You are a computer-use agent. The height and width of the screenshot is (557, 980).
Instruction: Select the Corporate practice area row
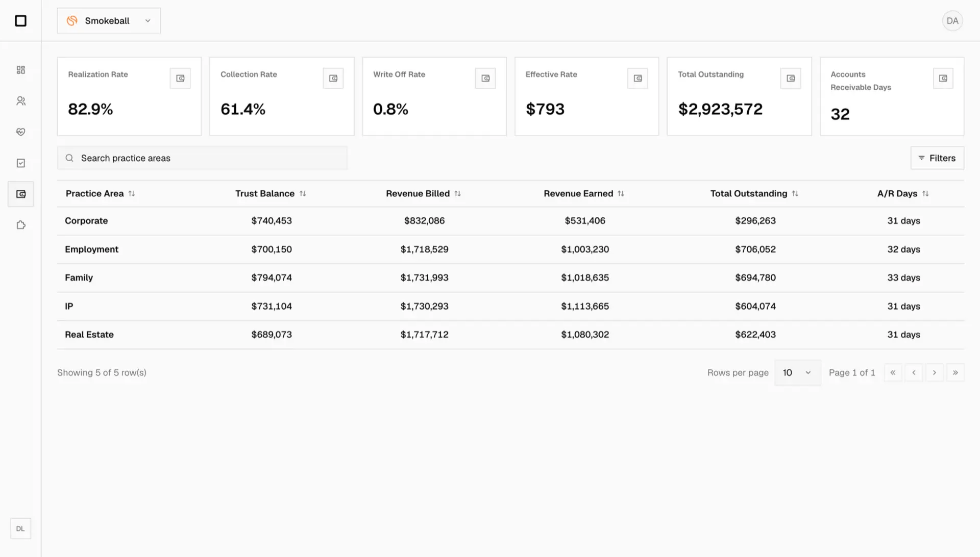pyautogui.click(x=510, y=221)
